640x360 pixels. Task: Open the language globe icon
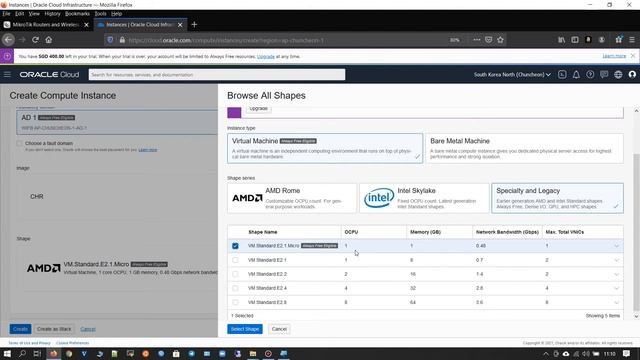618,74
